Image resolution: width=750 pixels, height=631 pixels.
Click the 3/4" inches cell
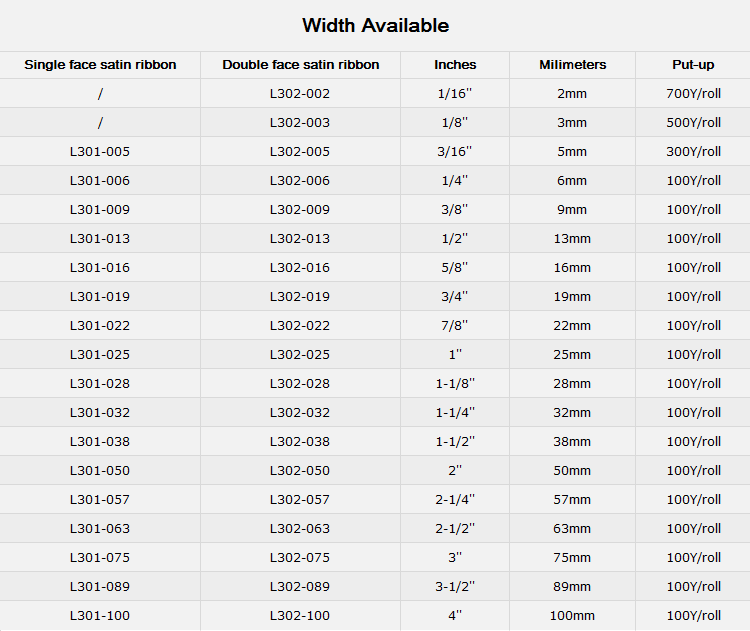click(x=455, y=297)
